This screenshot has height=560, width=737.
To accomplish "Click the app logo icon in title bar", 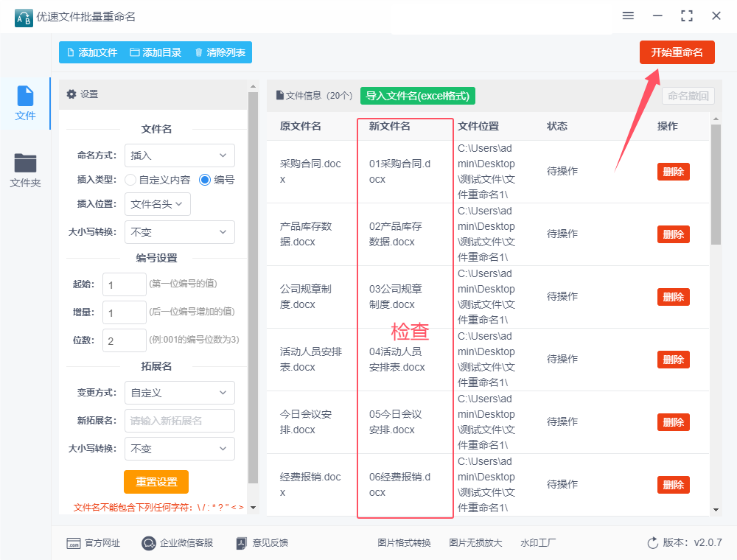I will [x=24, y=18].
